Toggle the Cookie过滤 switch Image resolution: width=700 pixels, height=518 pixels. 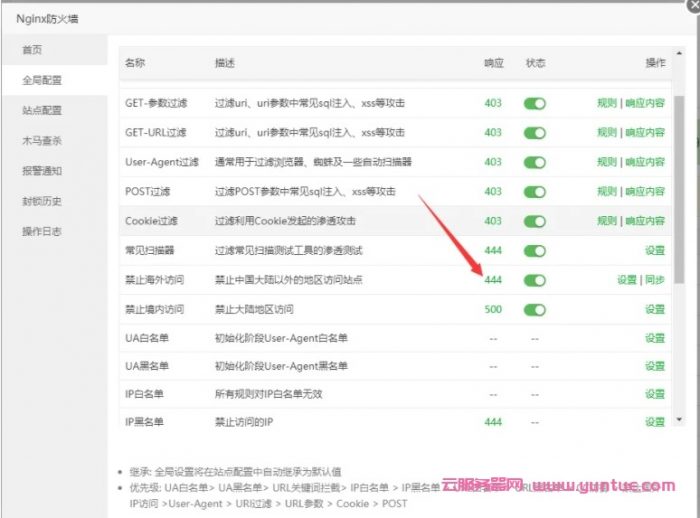[x=535, y=221]
